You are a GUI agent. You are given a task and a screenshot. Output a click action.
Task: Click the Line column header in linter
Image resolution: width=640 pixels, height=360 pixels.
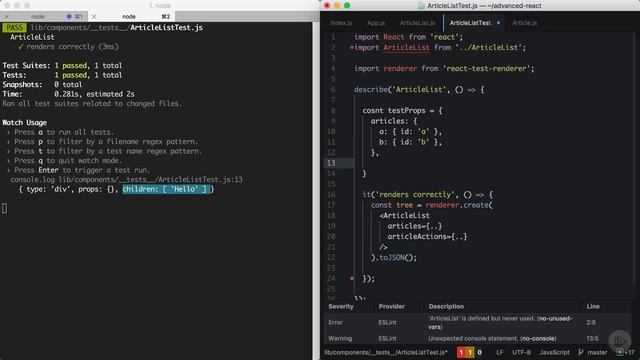(x=593, y=307)
